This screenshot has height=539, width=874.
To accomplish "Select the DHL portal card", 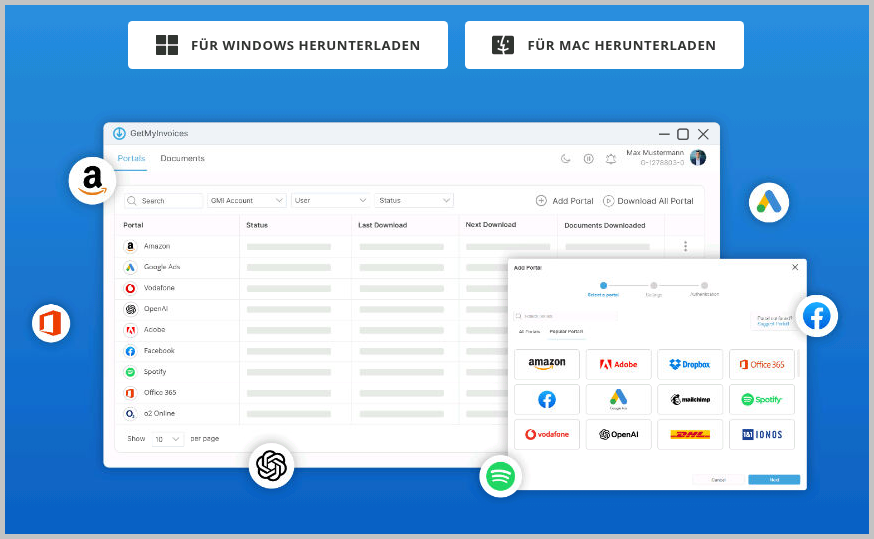I will tap(690, 434).
